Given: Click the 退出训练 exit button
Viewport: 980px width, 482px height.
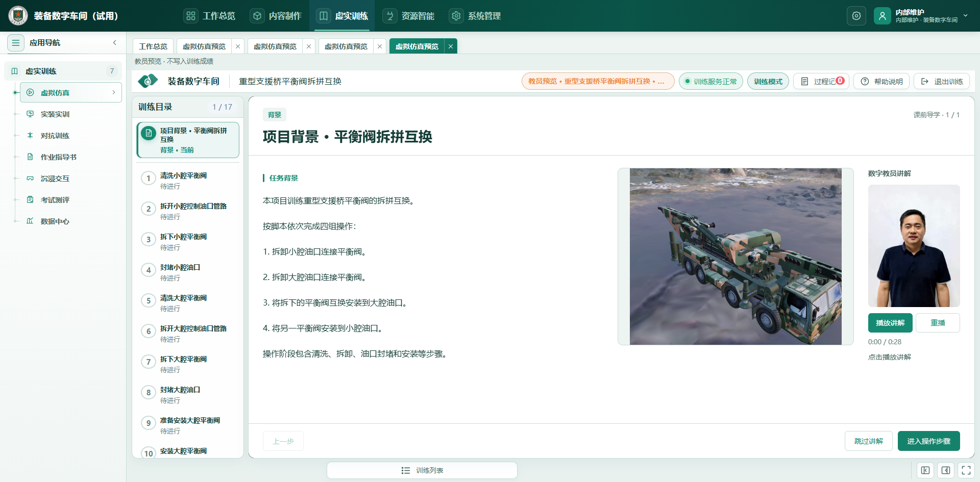Looking at the screenshot, I should pos(942,81).
